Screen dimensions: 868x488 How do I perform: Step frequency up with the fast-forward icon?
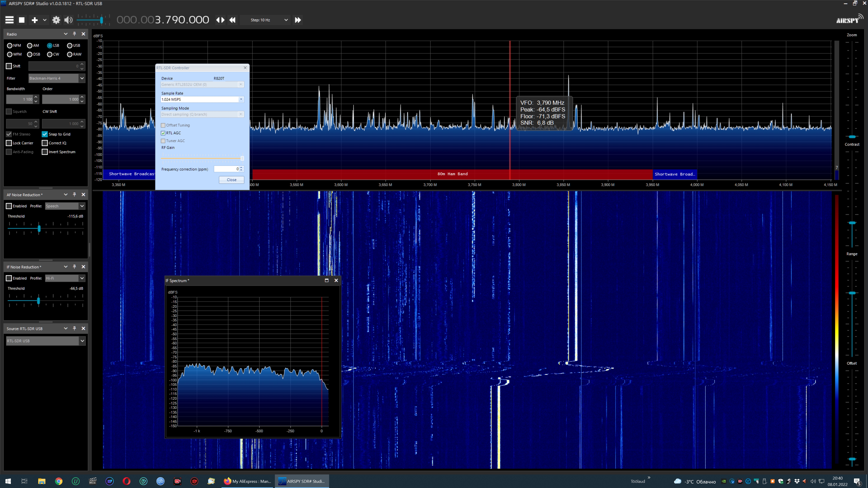click(x=297, y=20)
